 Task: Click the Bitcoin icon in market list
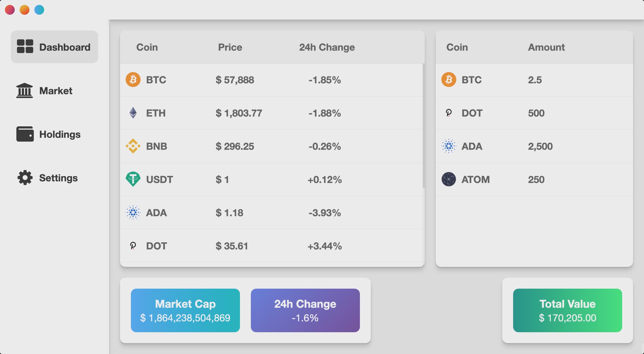pos(133,80)
